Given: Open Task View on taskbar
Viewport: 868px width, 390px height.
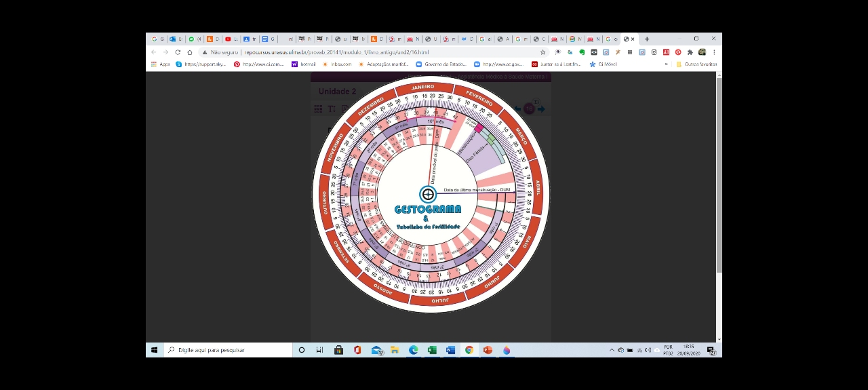Looking at the screenshot, I should (320, 350).
